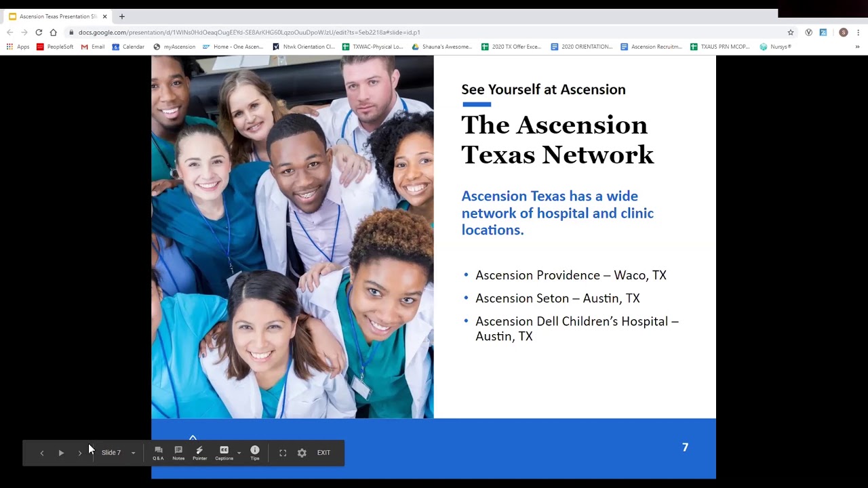Click 'Ascension Dell Children's Hospital' bullet
This screenshot has width=868, height=488.
(x=577, y=329)
